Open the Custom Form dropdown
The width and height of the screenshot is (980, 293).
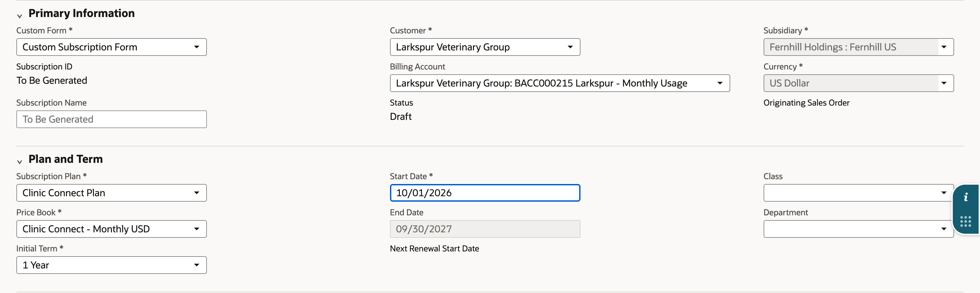[x=112, y=47]
